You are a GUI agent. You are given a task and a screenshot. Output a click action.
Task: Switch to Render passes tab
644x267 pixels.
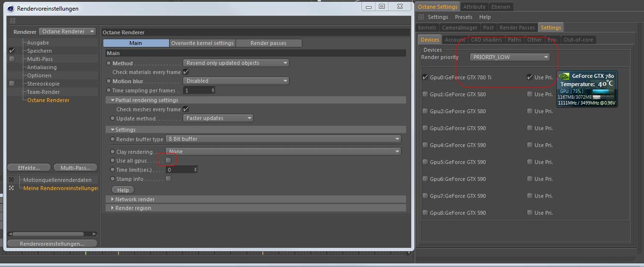[x=268, y=43]
